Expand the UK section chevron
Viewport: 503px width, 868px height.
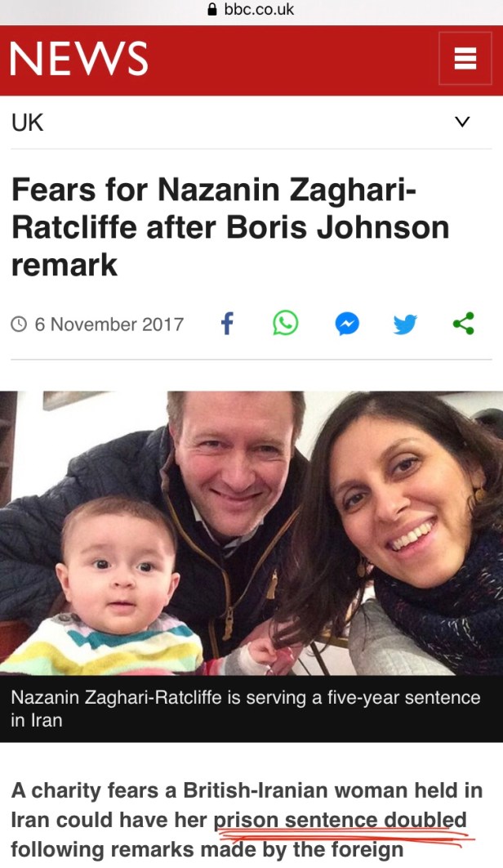462,121
